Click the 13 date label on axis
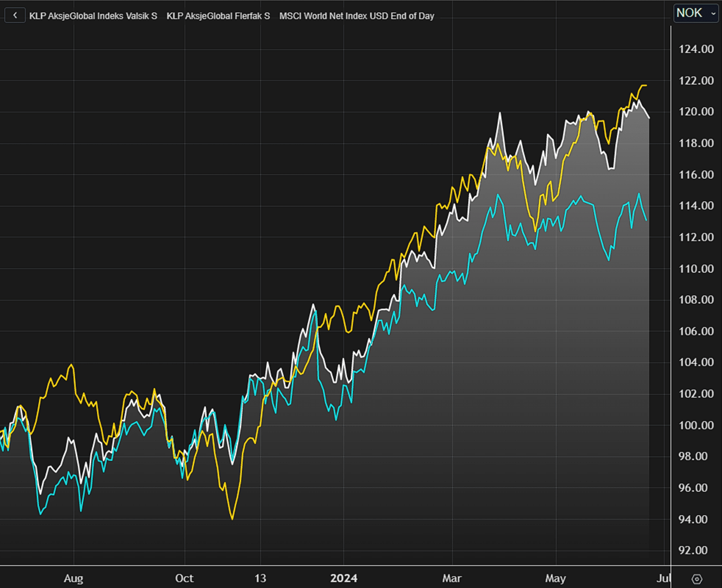The image size is (722, 588). point(260,578)
